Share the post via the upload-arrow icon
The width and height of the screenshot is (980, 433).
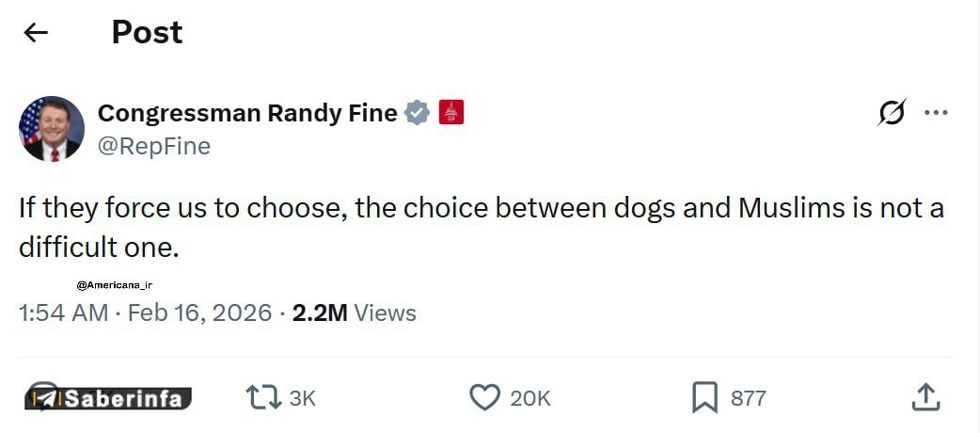925,398
